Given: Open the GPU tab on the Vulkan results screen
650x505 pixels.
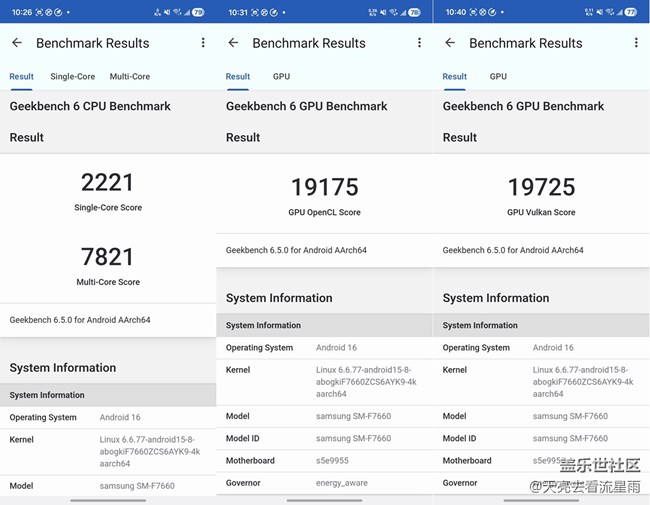Looking at the screenshot, I should 498,76.
